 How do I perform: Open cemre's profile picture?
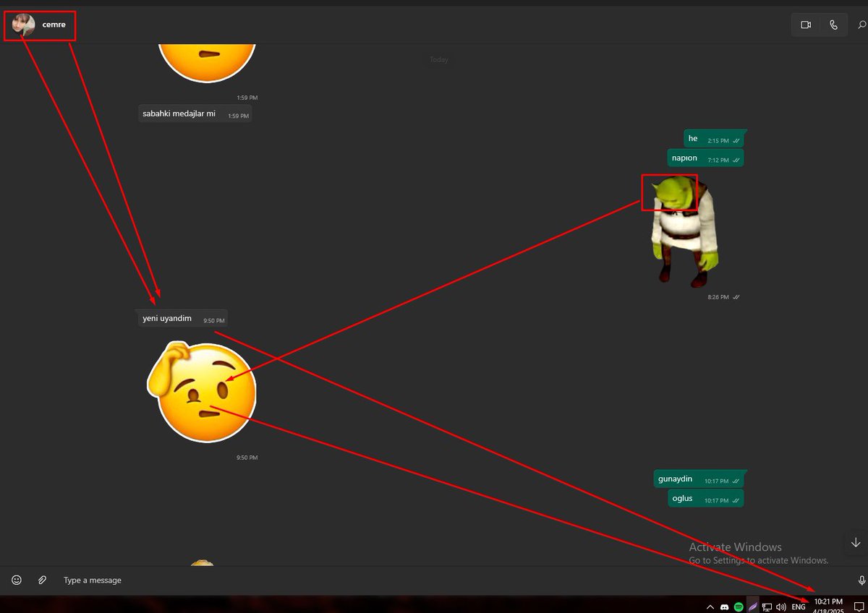pyautogui.click(x=24, y=25)
